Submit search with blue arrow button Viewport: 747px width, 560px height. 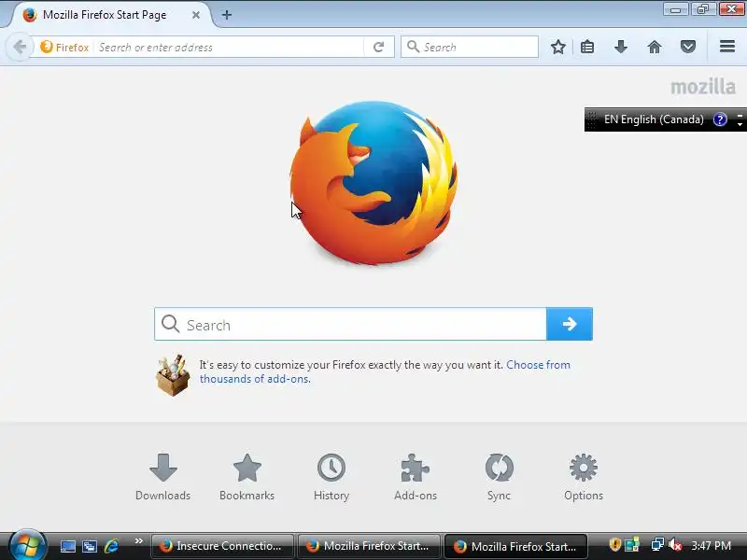(570, 324)
